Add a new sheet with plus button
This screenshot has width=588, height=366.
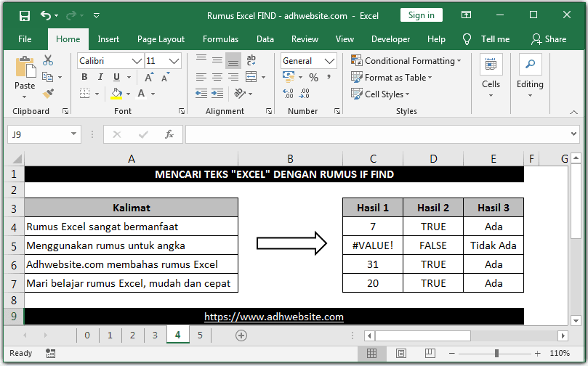tap(241, 335)
